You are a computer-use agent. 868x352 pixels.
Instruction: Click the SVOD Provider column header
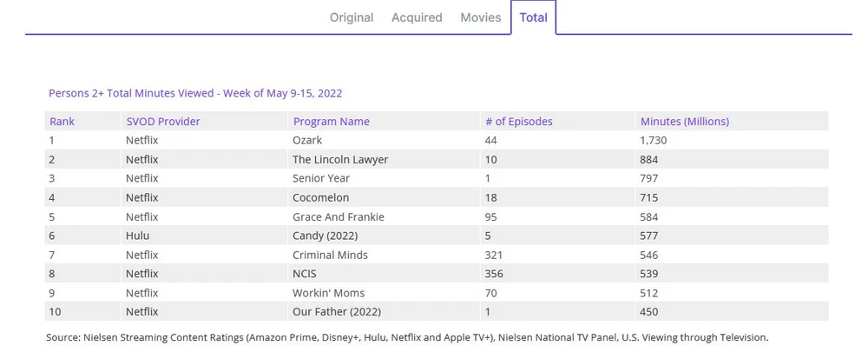[163, 122]
